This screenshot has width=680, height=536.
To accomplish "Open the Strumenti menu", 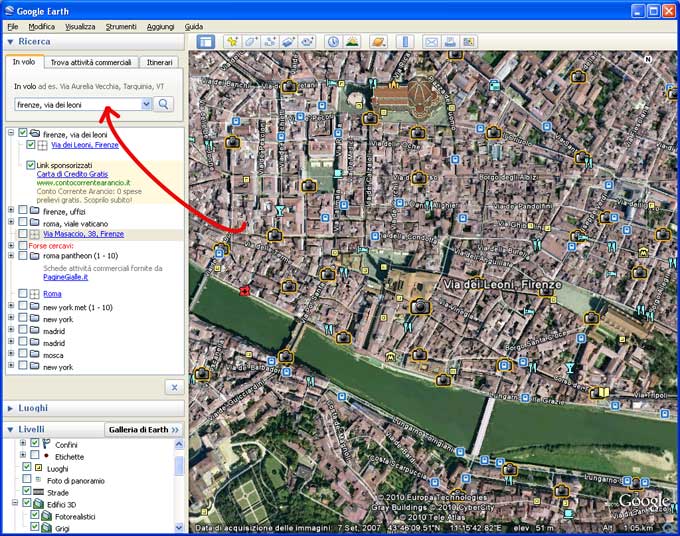I will 121,27.
